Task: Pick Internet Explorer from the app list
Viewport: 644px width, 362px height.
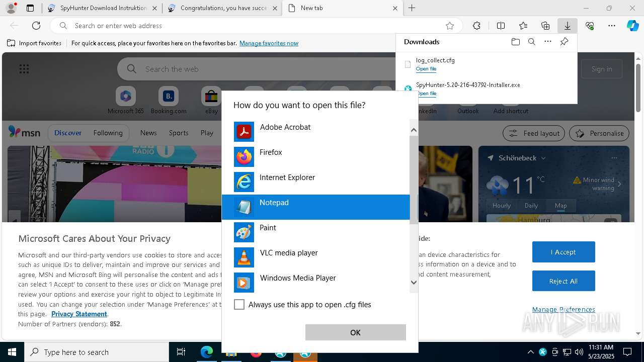Action: pos(315,182)
